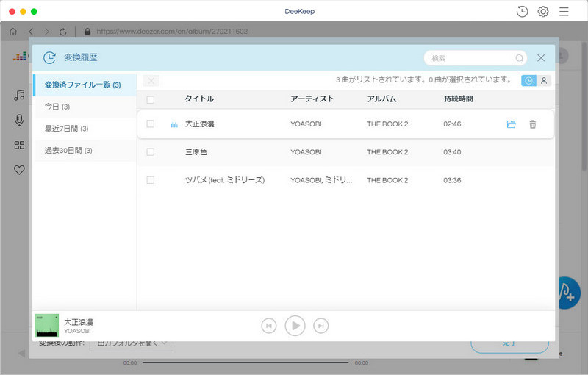Viewport: 588px width, 375px height.
Task: Click the アーティスト column header
Action: tap(312, 99)
